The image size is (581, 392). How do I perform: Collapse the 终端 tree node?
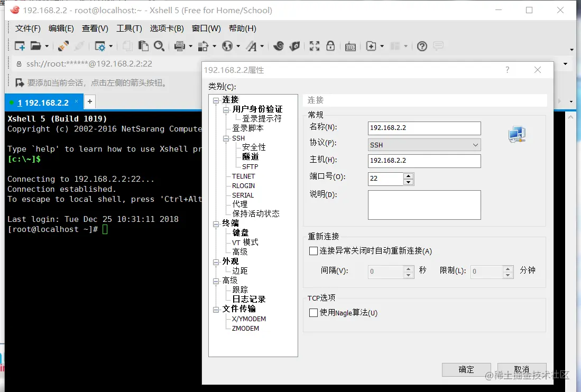coord(216,223)
